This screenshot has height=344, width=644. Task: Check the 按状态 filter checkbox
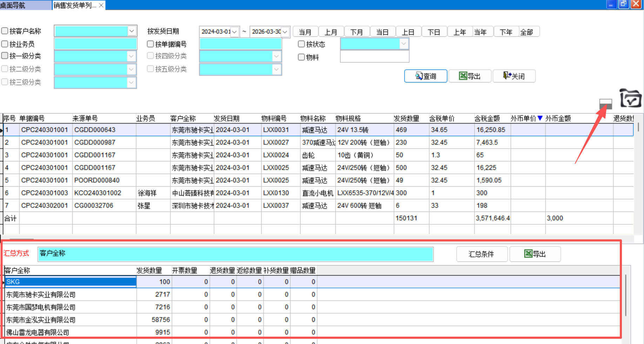301,44
